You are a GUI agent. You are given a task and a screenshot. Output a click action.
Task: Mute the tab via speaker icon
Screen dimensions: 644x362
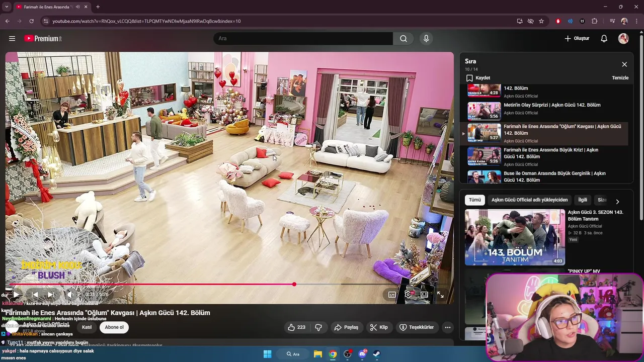click(x=77, y=7)
